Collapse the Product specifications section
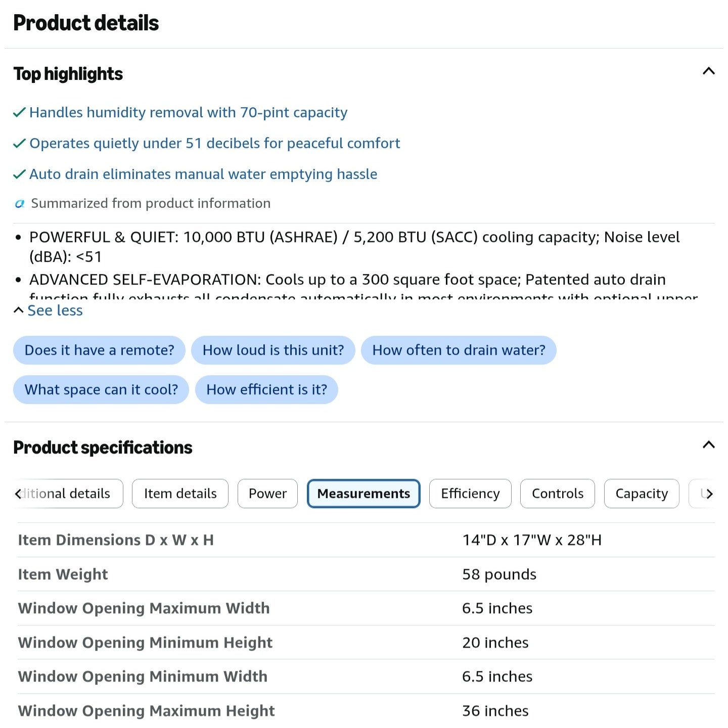Viewport: 728px width, 728px height. click(709, 445)
